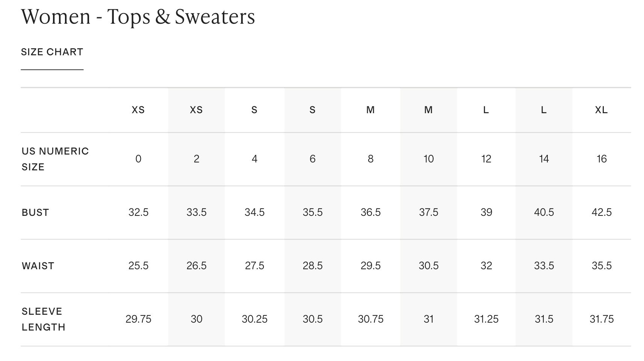Click bust value 36.5
644x361 pixels.
pyautogui.click(x=370, y=212)
